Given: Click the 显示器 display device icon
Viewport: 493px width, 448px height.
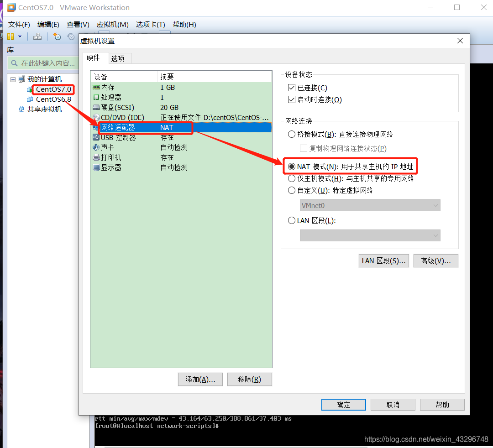Looking at the screenshot, I should (96, 167).
